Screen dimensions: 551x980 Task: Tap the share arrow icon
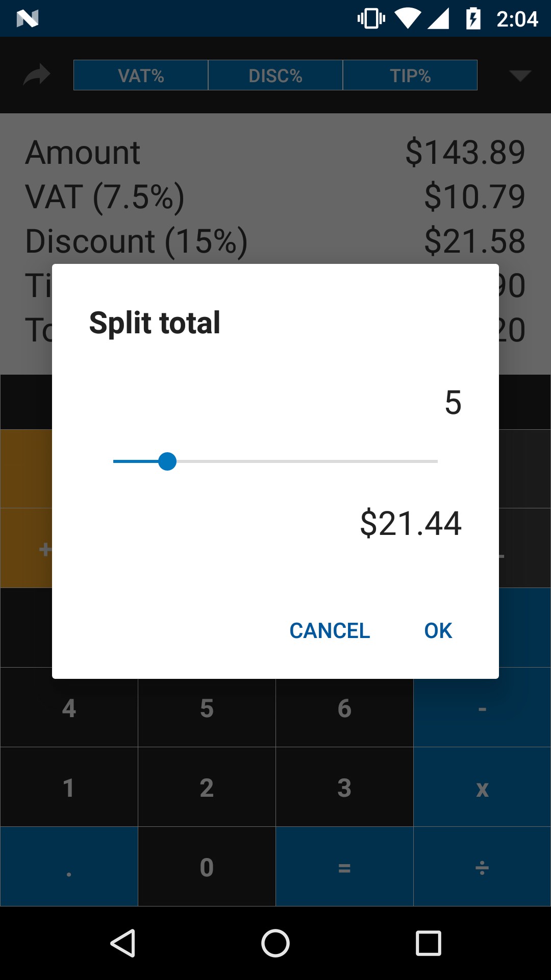pyautogui.click(x=37, y=75)
